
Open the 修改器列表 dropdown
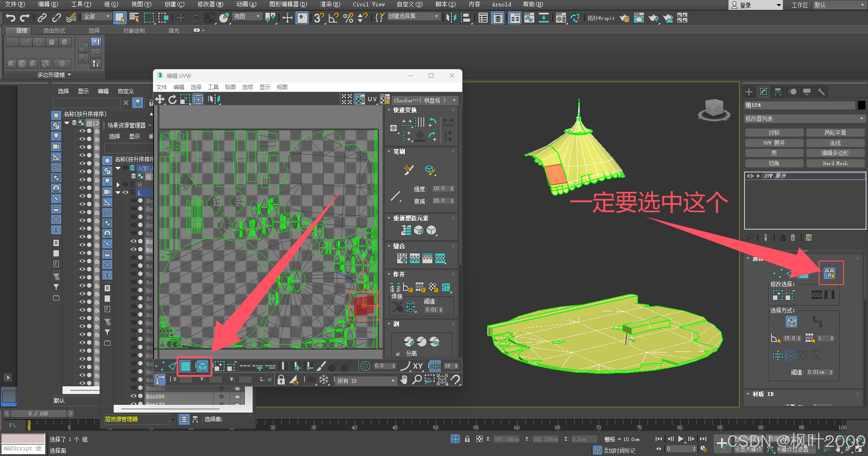[x=805, y=119]
